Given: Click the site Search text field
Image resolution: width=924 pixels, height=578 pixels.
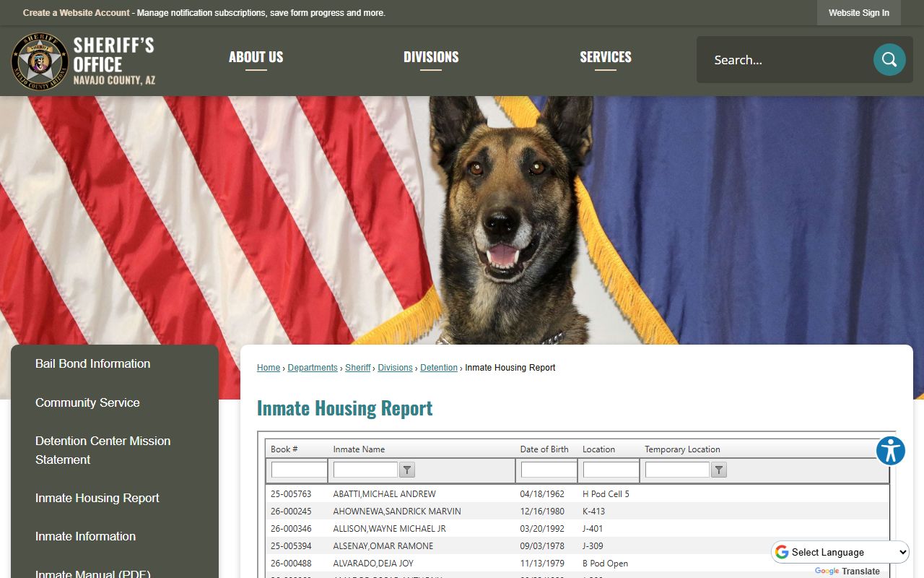Looking at the screenshot, I should point(787,60).
